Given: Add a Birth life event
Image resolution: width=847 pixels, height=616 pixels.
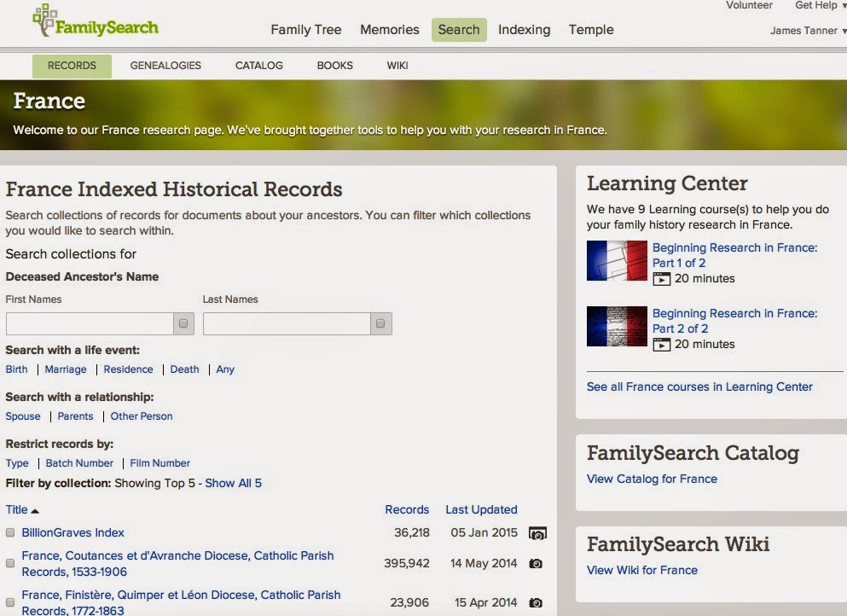Looking at the screenshot, I should 17,369.
